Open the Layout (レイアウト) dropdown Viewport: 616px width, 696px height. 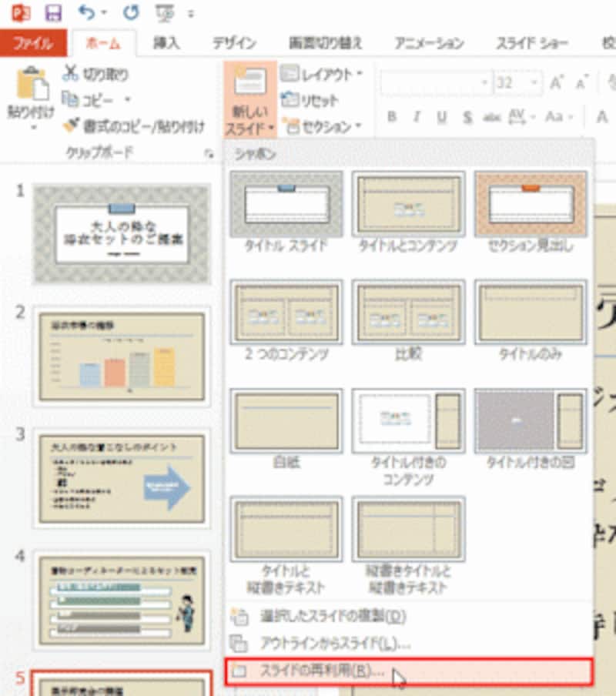pos(321,74)
